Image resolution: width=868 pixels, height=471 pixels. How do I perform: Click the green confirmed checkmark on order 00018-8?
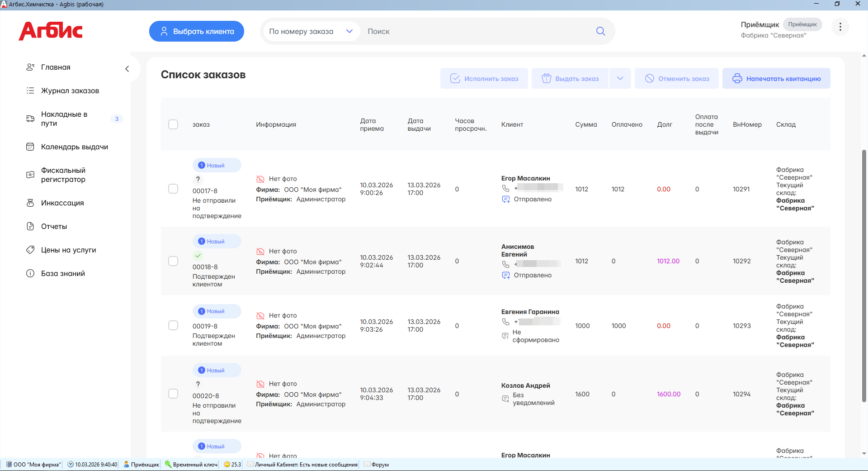pos(198,255)
